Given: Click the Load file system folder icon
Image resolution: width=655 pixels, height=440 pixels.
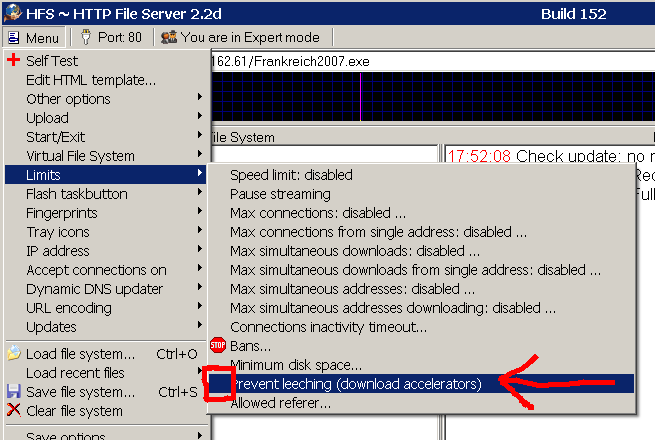Looking at the screenshot, I should pos(14,353).
